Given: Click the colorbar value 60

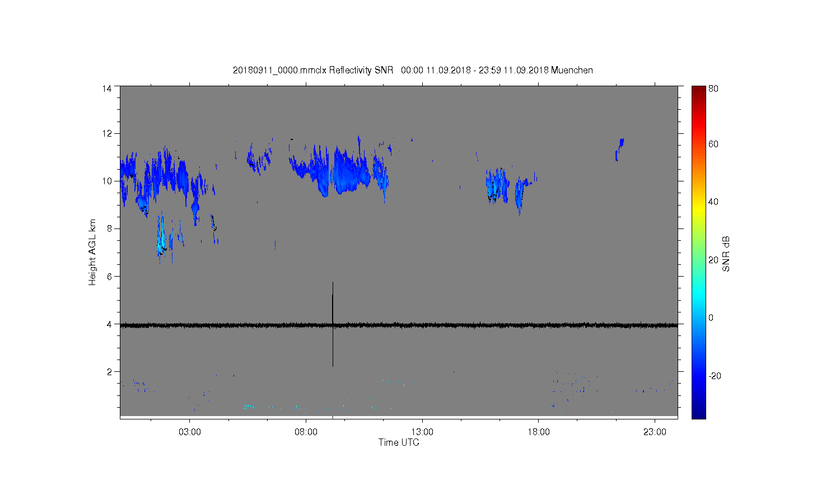Looking at the screenshot, I should click(713, 144).
